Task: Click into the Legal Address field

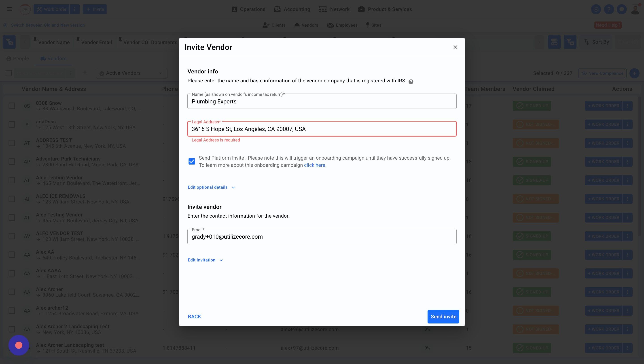Action: point(322,129)
